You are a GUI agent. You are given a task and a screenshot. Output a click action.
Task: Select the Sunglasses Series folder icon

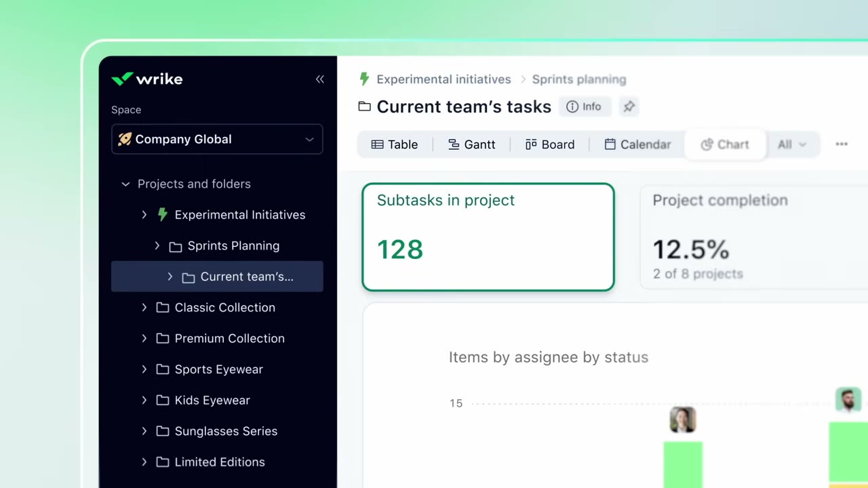tap(163, 431)
